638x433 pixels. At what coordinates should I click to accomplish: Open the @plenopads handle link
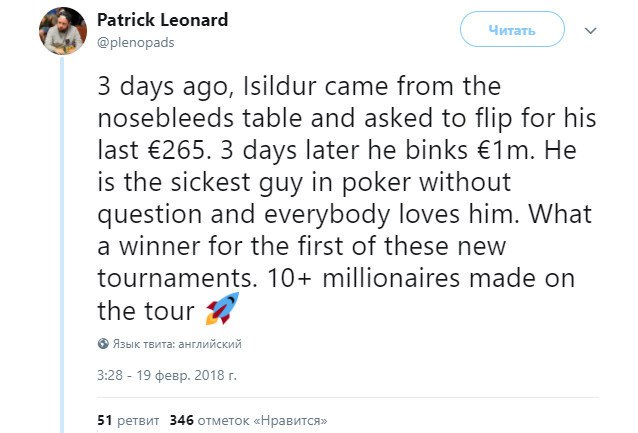pyautogui.click(x=135, y=42)
